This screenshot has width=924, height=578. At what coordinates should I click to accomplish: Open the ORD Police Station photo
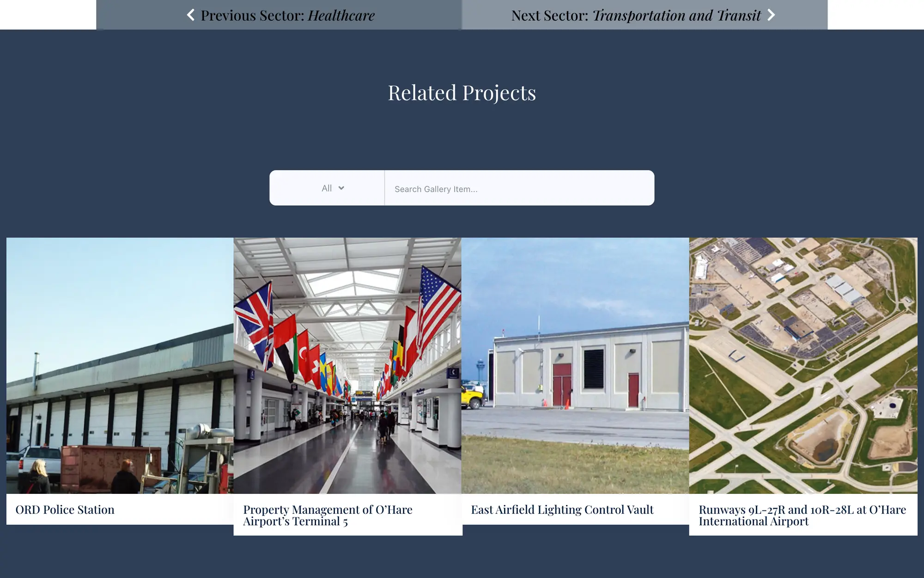point(120,366)
